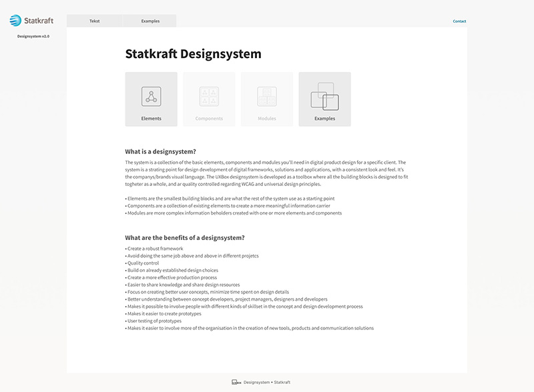Image resolution: width=534 pixels, height=392 pixels.
Task: Click the UXBox logo in footer
Action: (236, 382)
